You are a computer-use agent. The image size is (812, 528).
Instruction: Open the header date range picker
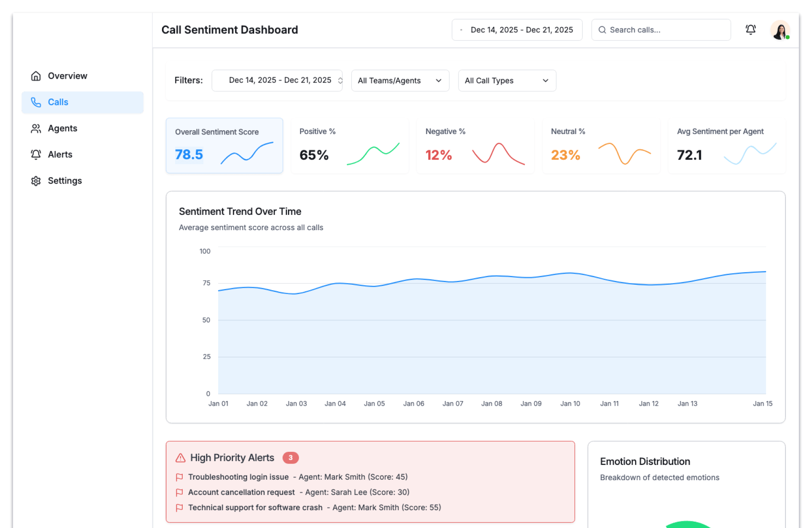point(517,30)
